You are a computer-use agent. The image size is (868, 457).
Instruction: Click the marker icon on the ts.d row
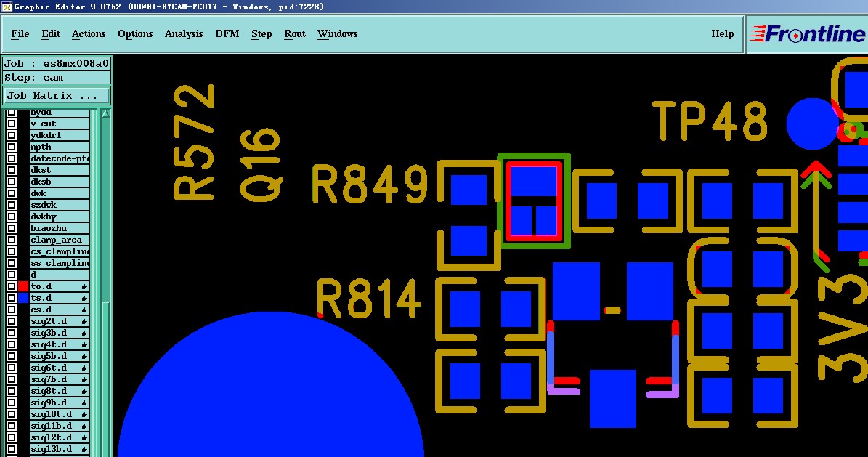pyautogui.click(x=84, y=298)
